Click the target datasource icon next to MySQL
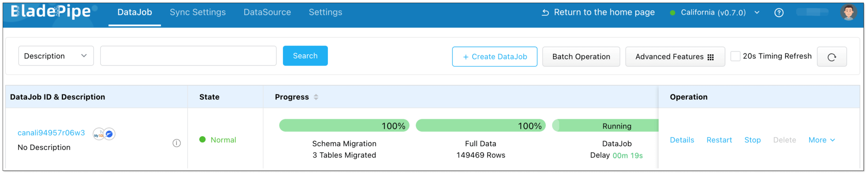This screenshot has width=868, height=175. point(110,134)
